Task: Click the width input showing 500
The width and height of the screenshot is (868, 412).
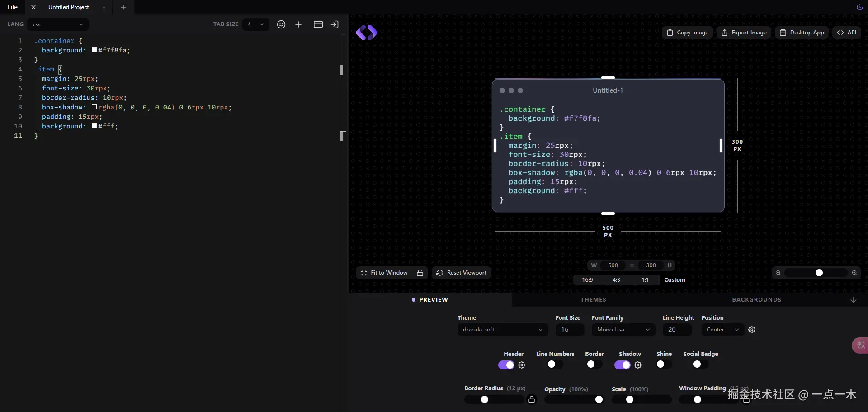Action: pos(613,265)
